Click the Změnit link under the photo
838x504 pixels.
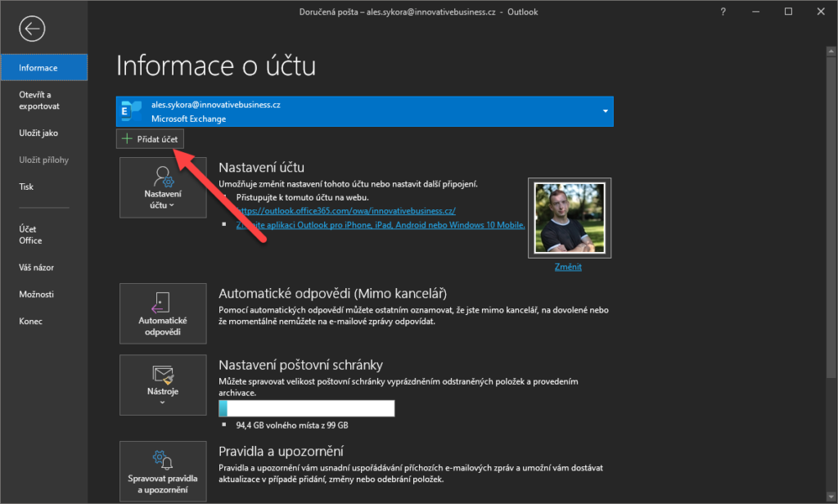tap(568, 267)
